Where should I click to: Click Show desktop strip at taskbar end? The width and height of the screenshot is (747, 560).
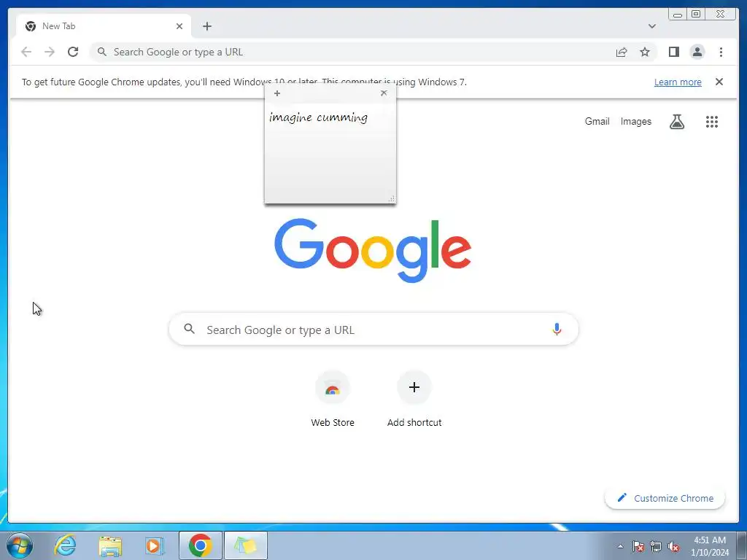[742, 545]
